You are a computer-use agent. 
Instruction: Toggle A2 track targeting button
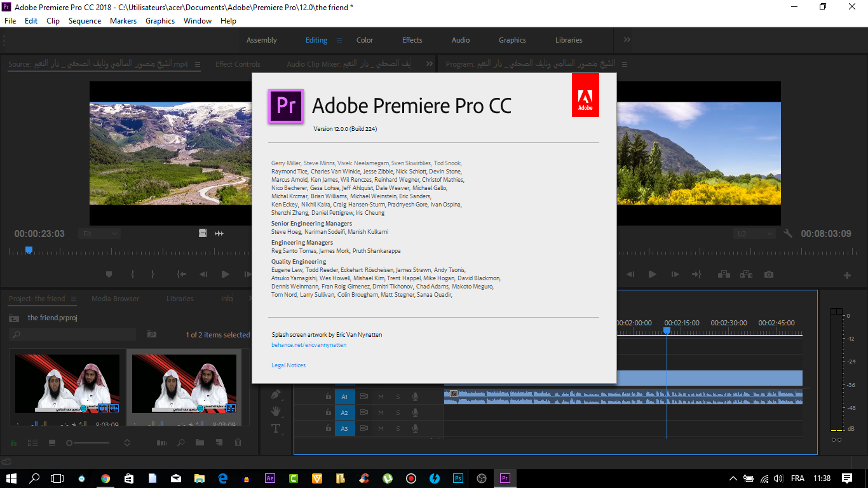pos(344,412)
